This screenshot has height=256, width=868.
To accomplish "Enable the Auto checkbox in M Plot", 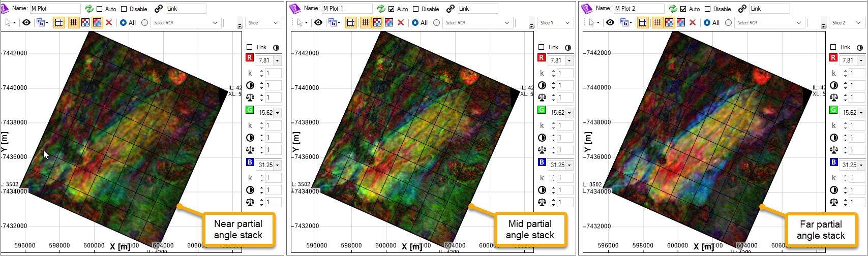I will pos(100,9).
